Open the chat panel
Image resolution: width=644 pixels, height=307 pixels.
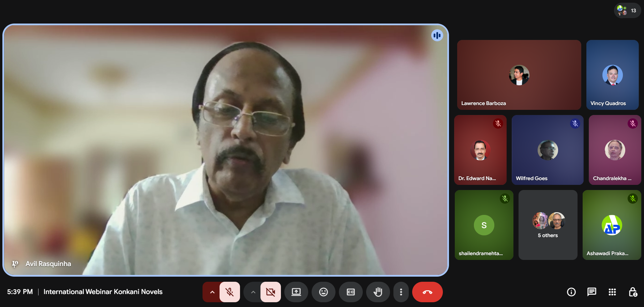click(591, 292)
